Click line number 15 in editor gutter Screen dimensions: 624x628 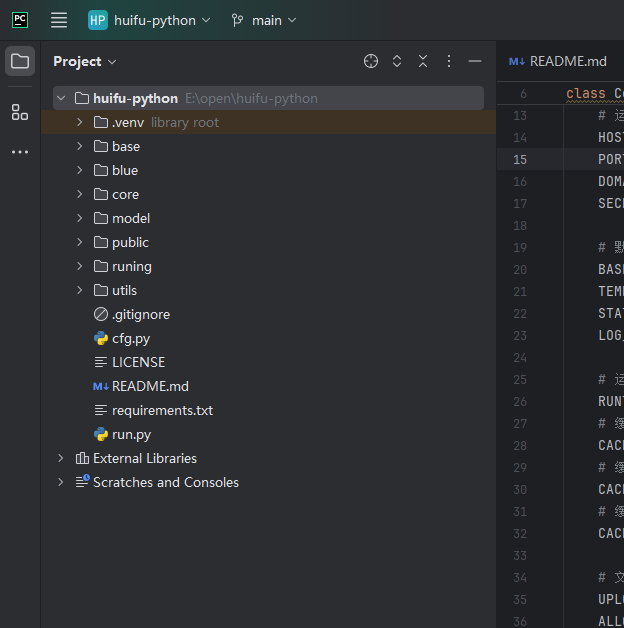tap(520, 160)
